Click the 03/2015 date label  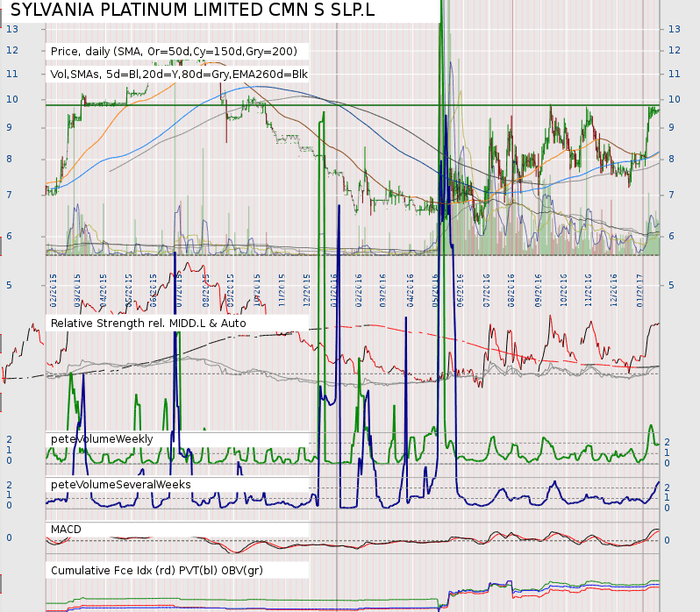[77, 290]
